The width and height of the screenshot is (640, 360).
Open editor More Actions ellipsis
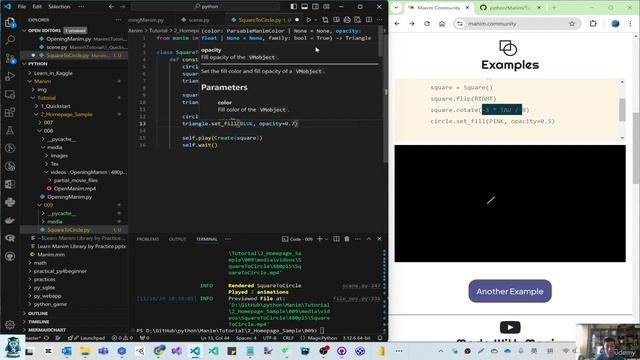[x=380, y=20]
